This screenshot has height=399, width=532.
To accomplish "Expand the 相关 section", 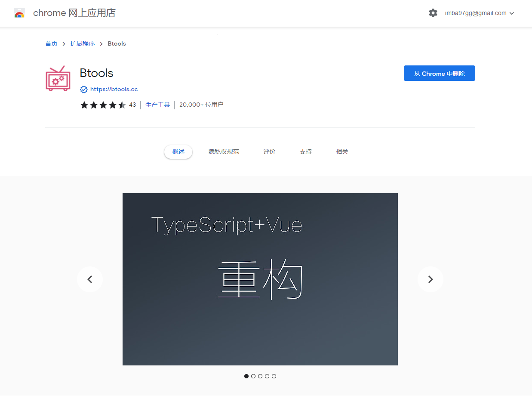I will pyautogui.click(x=342, y=152).
